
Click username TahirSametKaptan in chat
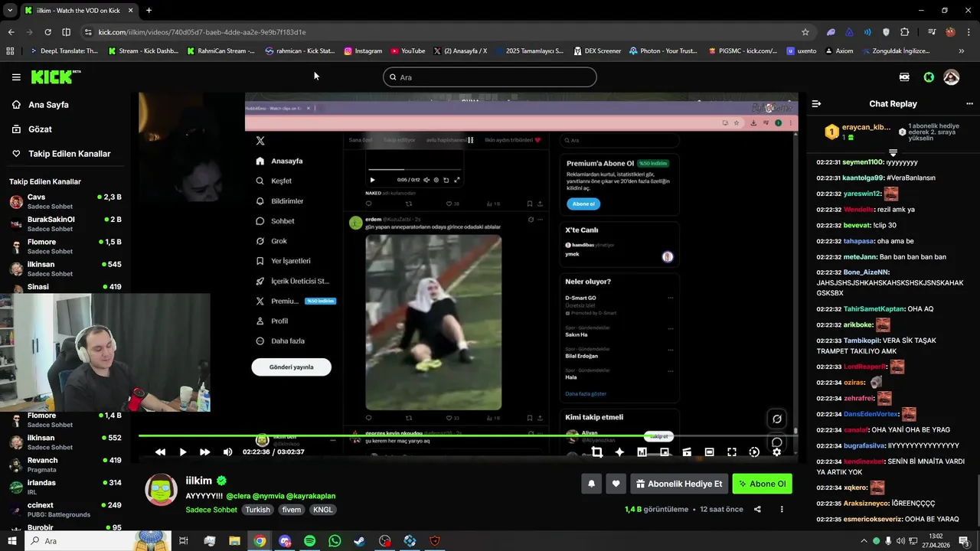coord(874,309)
